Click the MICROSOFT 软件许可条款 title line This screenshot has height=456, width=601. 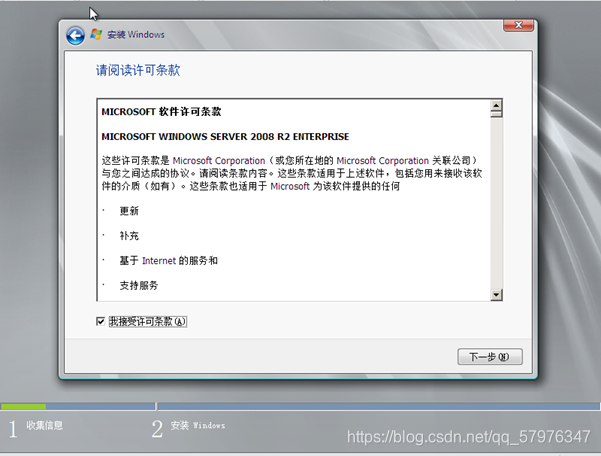[x=161, y=112]
